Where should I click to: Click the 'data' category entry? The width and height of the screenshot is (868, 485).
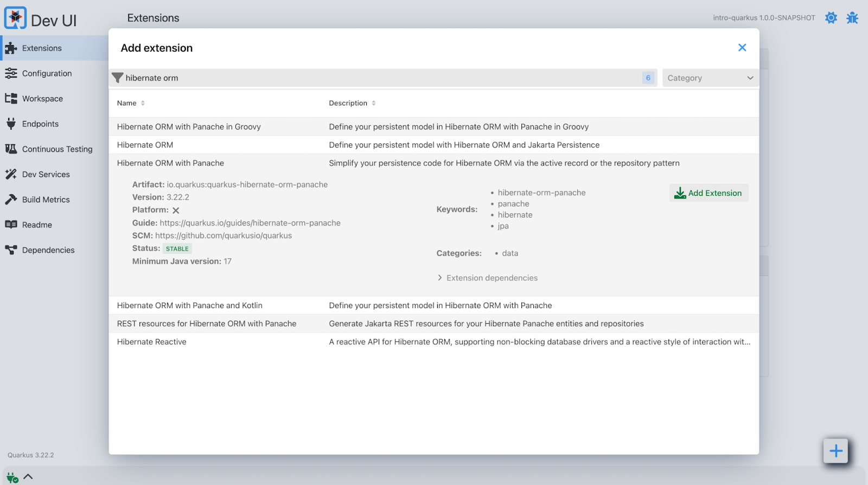[510, 253]
